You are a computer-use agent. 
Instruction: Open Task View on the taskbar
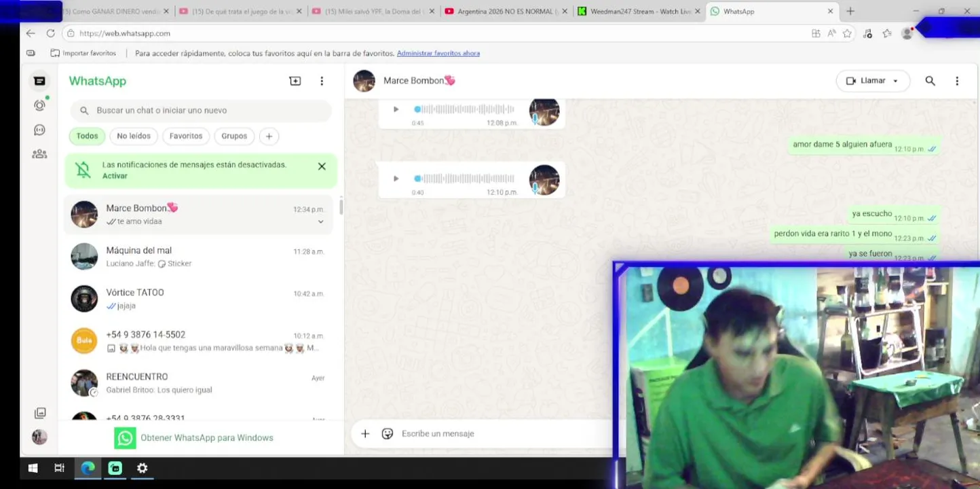coord(59,468)
